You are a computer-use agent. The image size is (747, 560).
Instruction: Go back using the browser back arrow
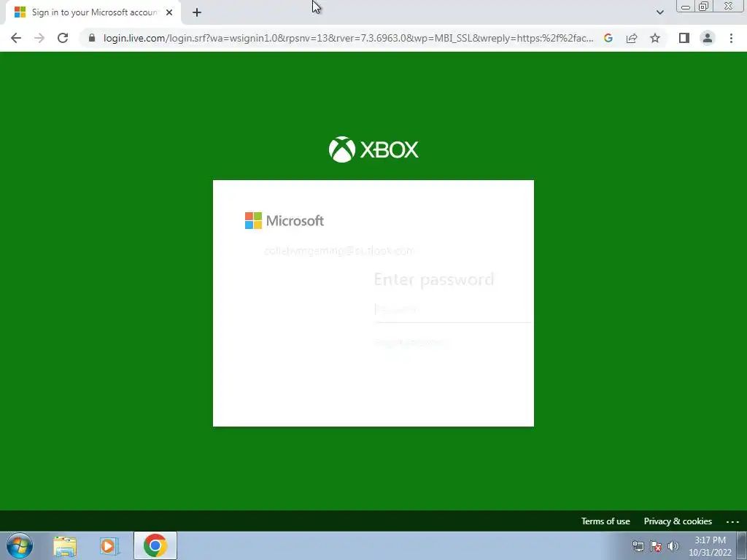pos(16,38)
